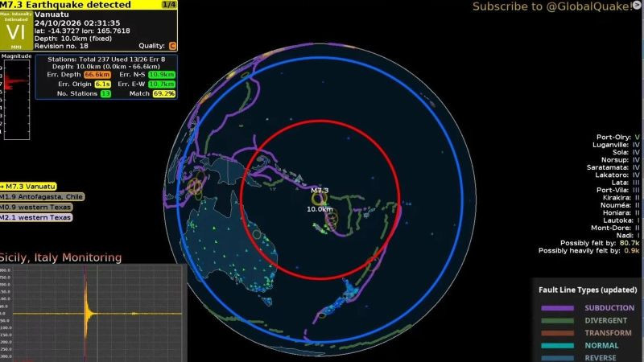The image size is (644, 362).
Task: Click the Possibly heavily felt by 0.9k text
Action: pyautogui.click(x=589, y=251)
